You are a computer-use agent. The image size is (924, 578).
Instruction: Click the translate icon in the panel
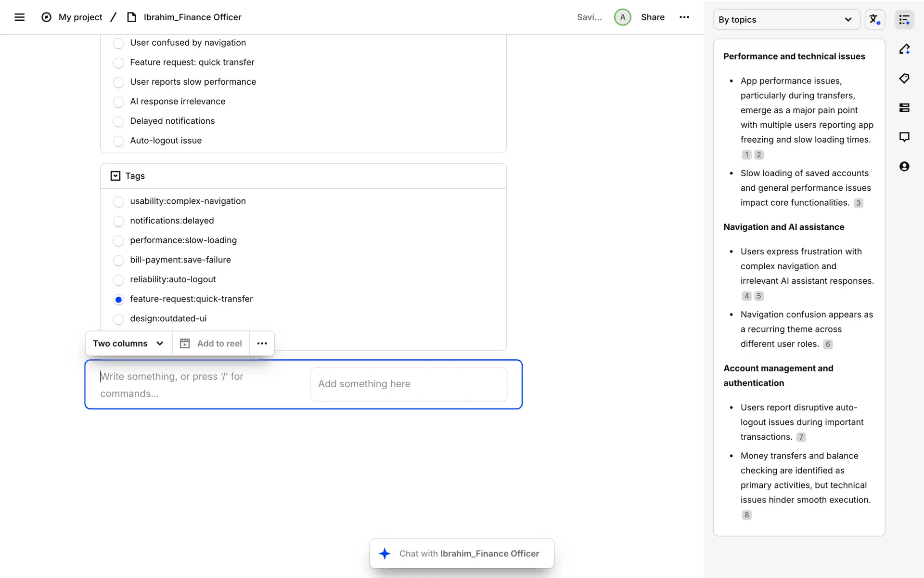874,20
